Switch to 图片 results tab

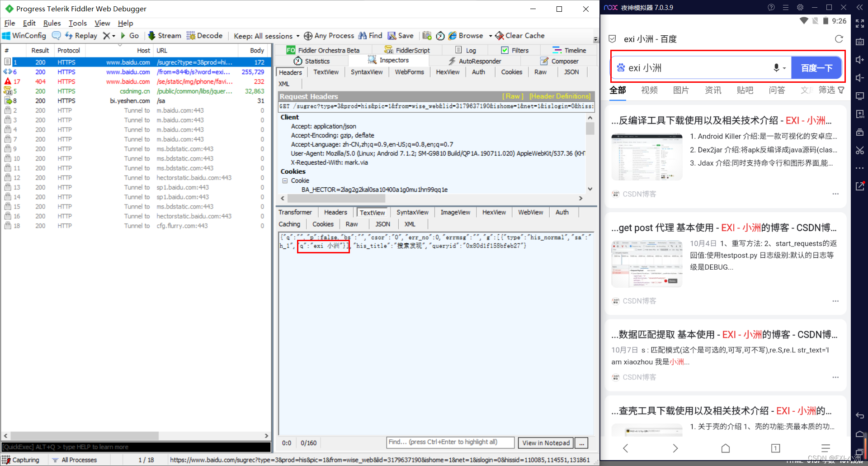pyautogui.click(x=681, y=90)
